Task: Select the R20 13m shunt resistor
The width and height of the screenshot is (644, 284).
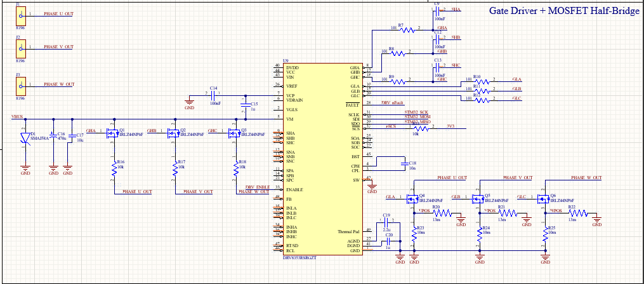Action: click(442, 213)
